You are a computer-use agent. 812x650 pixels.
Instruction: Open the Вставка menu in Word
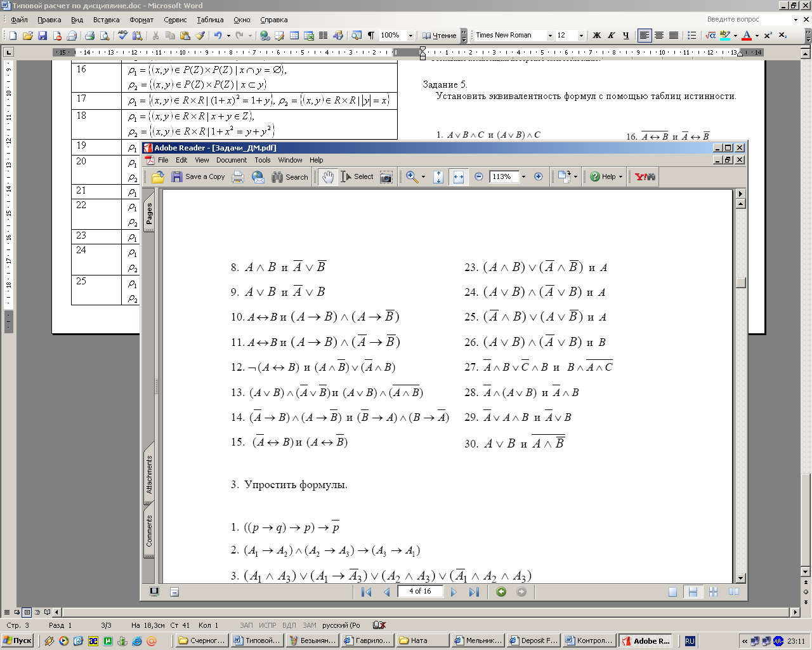tap(106, 20)
